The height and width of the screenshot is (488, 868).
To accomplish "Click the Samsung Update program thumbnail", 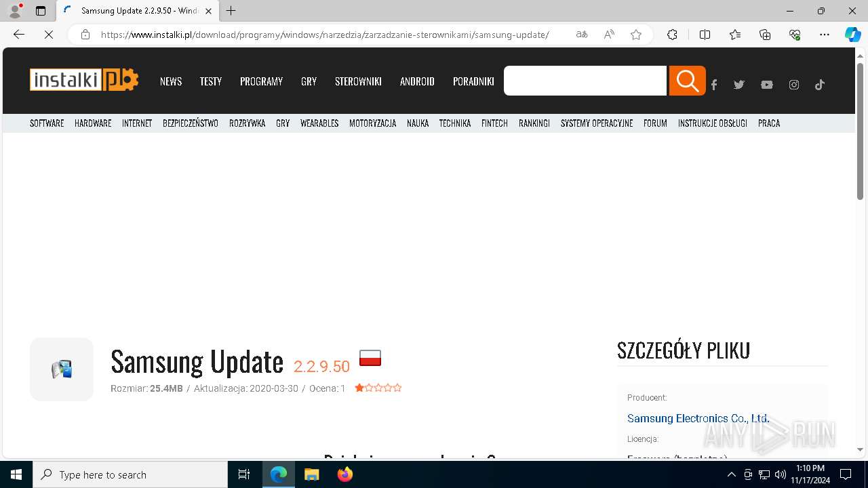I will point(62,369).
